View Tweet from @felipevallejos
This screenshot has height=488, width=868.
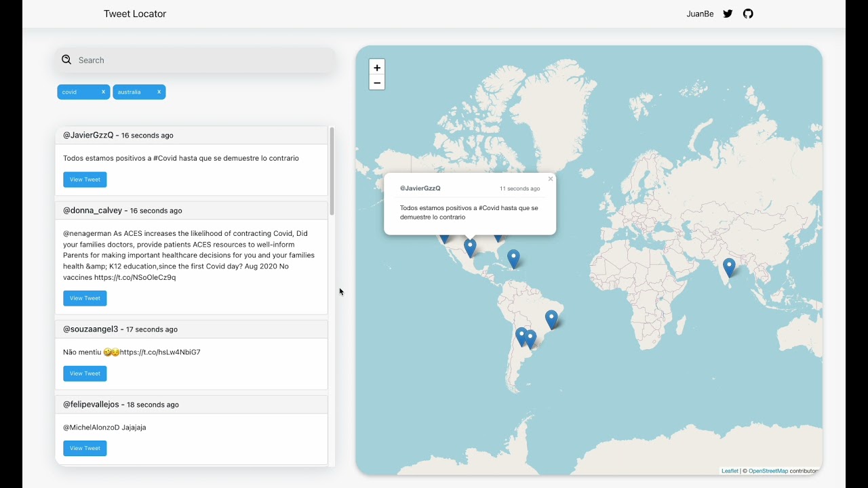(85, 448)
